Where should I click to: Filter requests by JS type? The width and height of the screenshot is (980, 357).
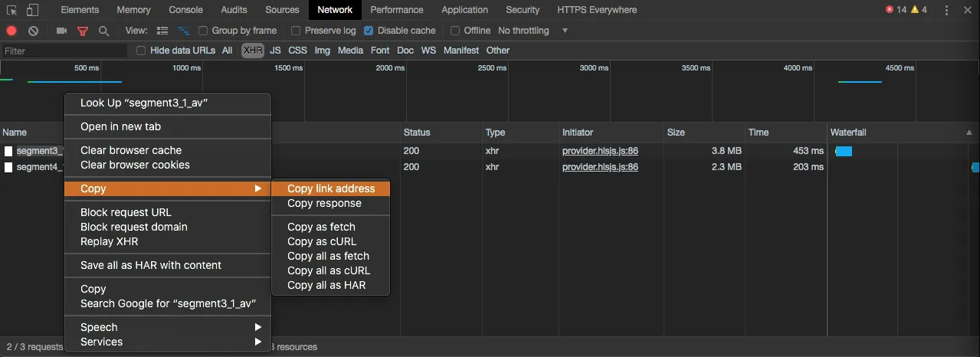point(276,51)
